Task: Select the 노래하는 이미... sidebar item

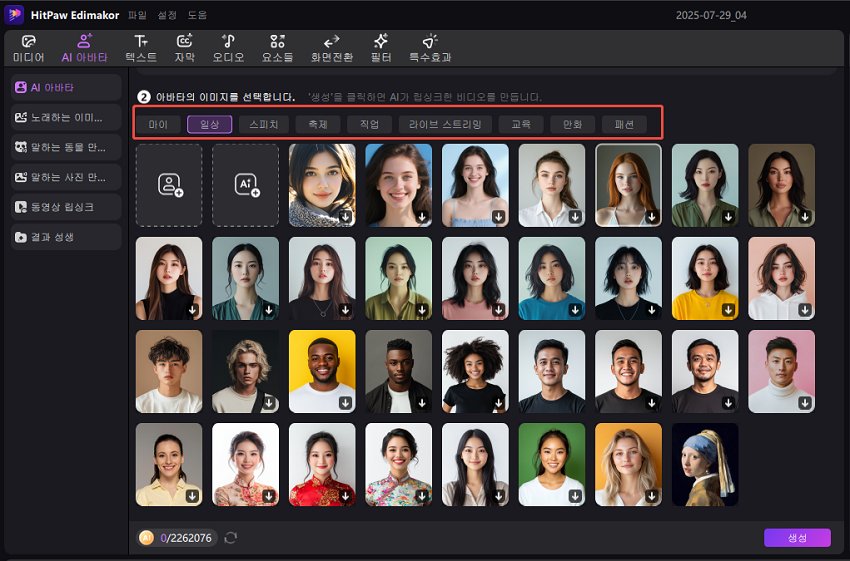Action: (66, 117)
